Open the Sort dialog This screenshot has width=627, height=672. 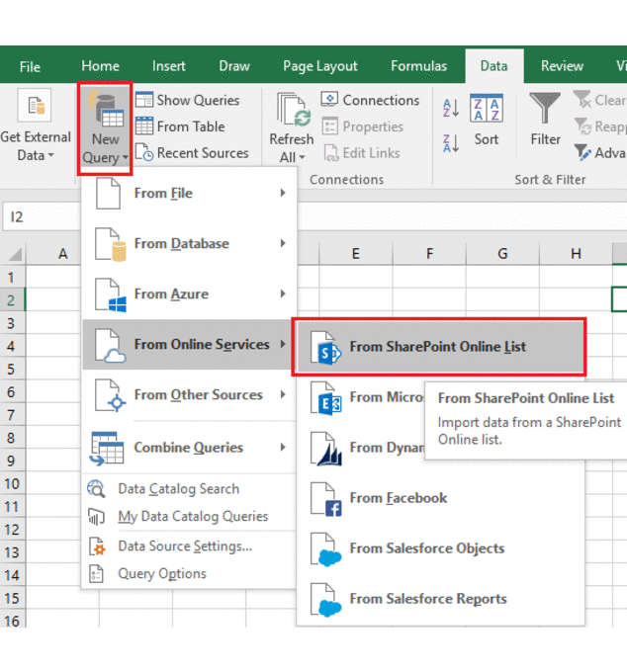(487, 121)
